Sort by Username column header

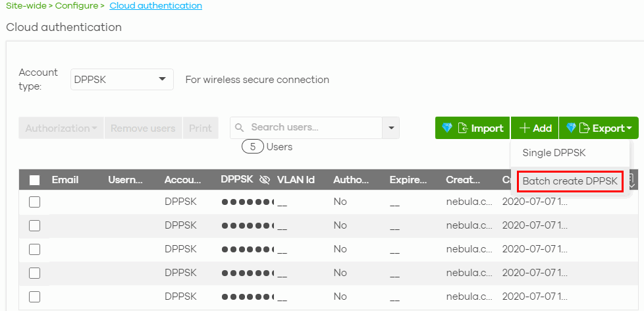tap(125, 179)
